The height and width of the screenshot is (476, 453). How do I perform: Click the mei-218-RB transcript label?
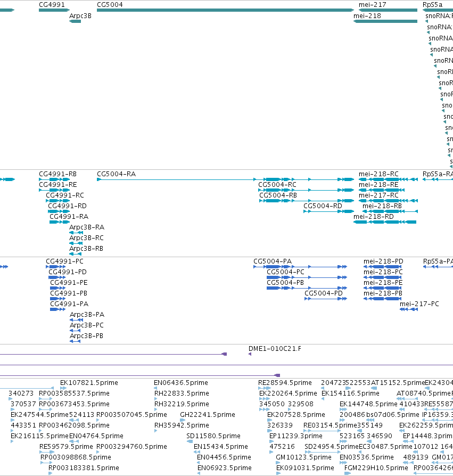pyautogui.click(x=382, y=206)
